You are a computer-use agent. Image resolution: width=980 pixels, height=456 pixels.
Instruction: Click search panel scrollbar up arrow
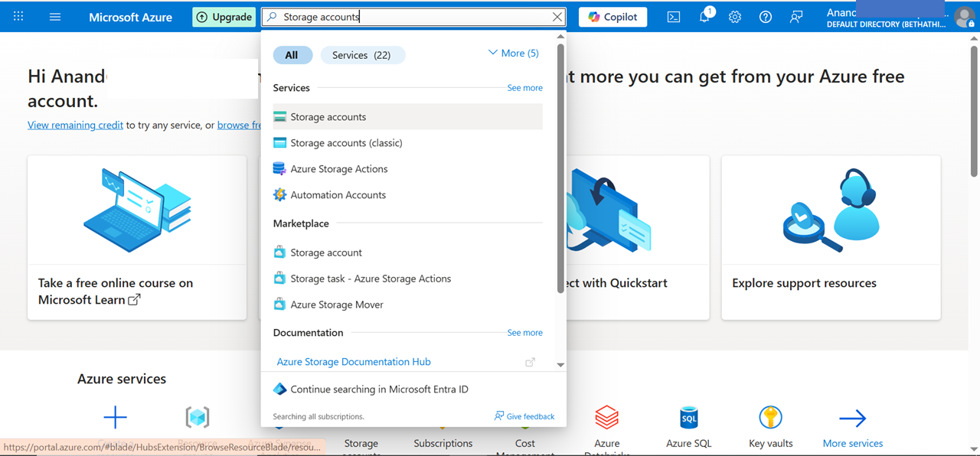[x=560, y=36]
